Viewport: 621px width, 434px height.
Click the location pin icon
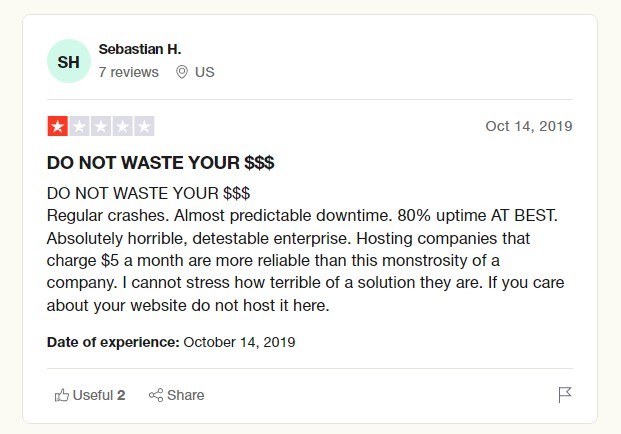click(182, 72)
